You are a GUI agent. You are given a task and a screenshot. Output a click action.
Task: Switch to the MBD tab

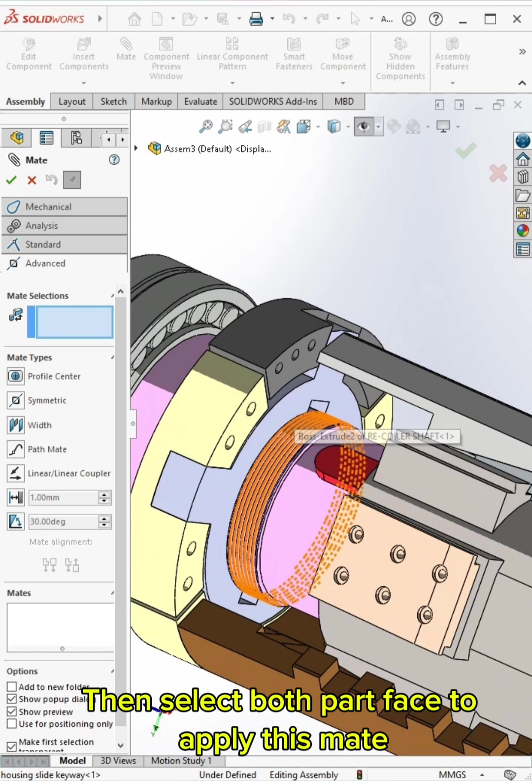(344, 102)
